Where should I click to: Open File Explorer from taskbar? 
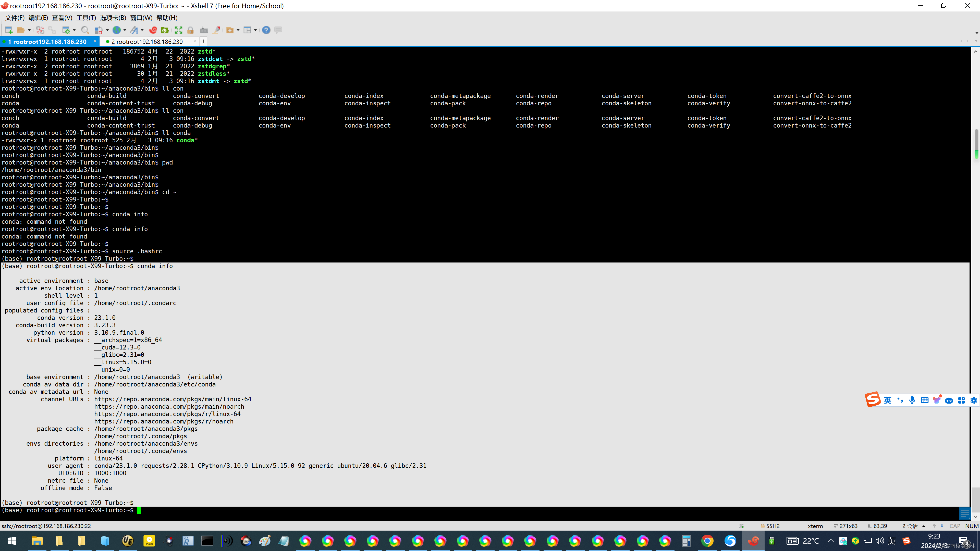tap(37, 541)
